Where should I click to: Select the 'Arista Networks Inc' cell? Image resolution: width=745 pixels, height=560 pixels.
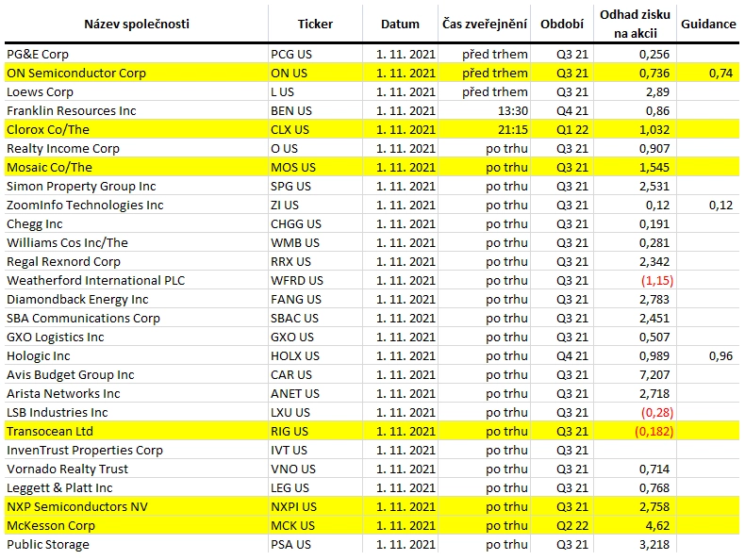click(137, 393)
